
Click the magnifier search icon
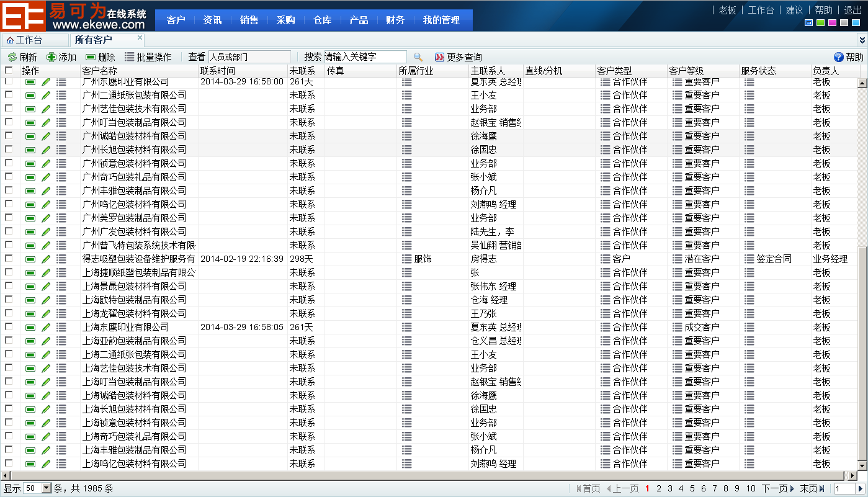pyautogui.click(x=418, y=57)
